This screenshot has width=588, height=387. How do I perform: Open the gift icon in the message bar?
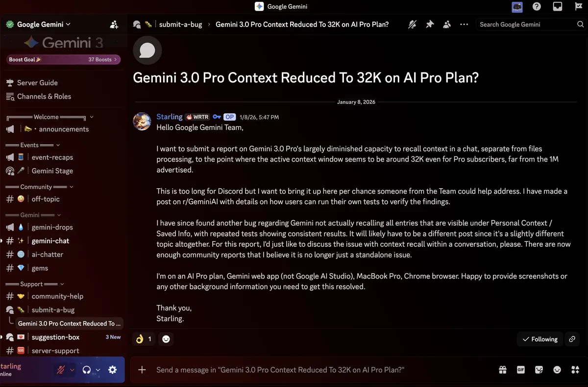[x=503, y=370]
